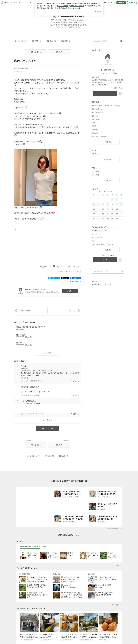Open 人気ブログ star link in the header
This screenshot has height=644, width=138.
tap(108, 2)
